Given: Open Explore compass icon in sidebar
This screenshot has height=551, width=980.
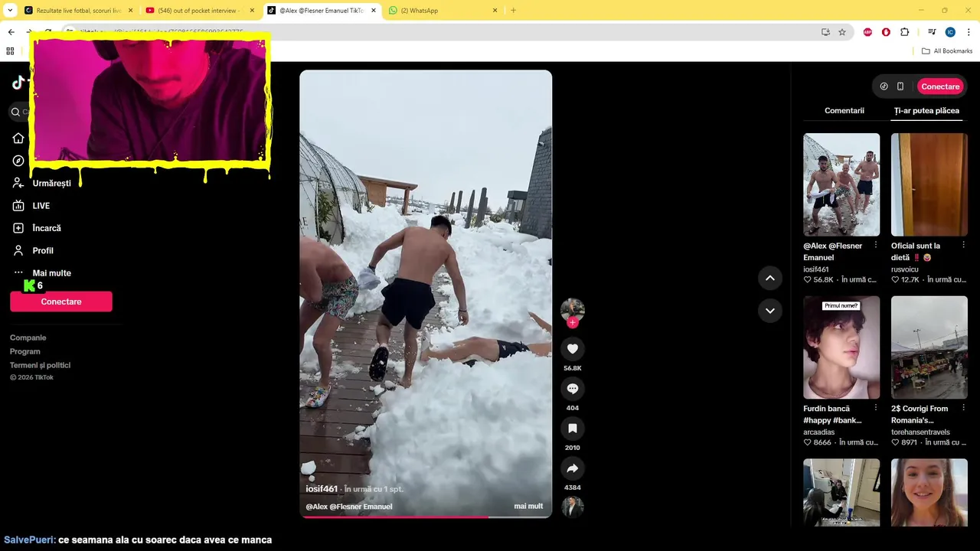Looking at the screenshot, I should pyautogui.click(x=18, y=161).
